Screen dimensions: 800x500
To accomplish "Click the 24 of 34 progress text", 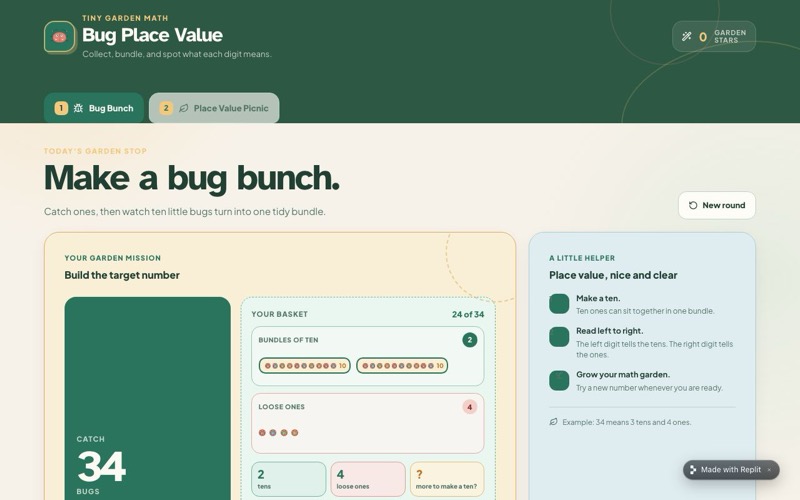I will pyautogui.click(x=468, y=314).
